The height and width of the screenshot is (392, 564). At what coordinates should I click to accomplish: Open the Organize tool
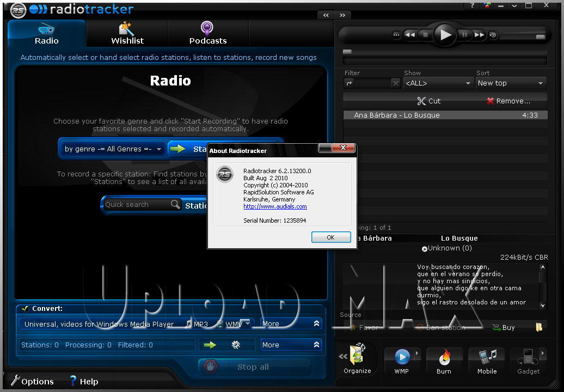click(x=357, y=359)
